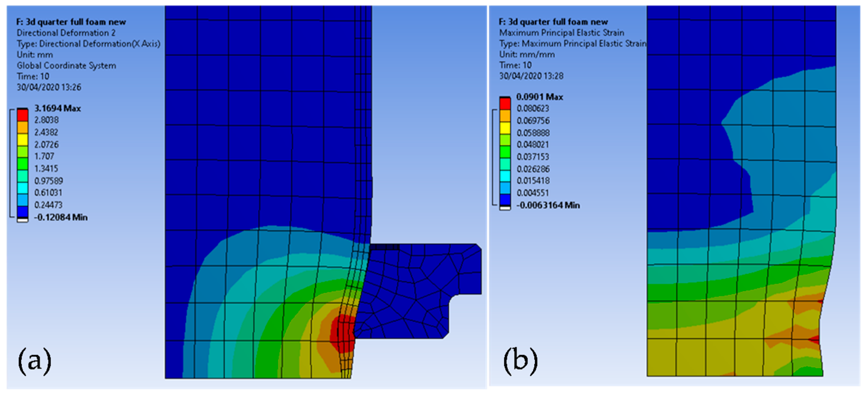Viewport: 868px width, 394px height.
Task: Click the red swatch in the deformation legend
Action: [22, 115]
